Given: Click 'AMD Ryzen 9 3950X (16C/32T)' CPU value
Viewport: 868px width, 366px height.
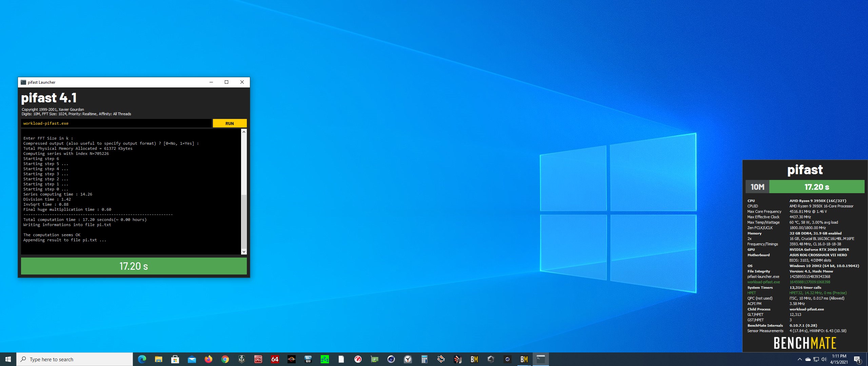Looking at the screenshot, I should (818, 201).
